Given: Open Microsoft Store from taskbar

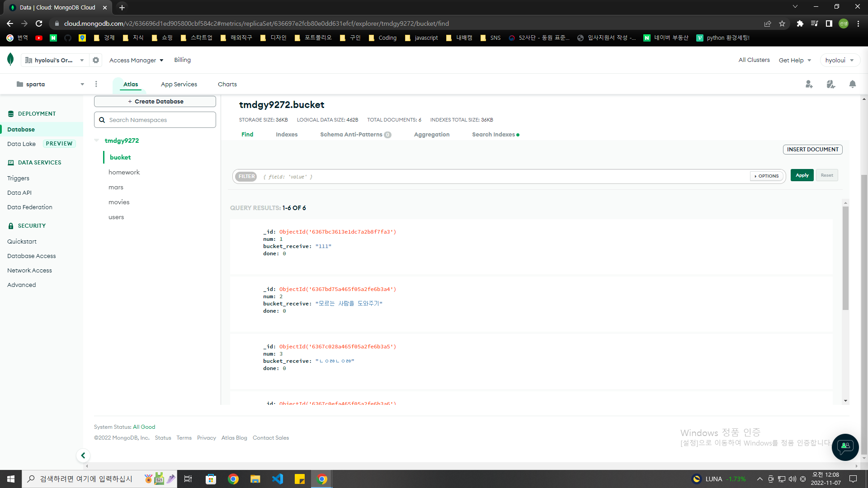Looking at the screenshot, I should 211,479.
